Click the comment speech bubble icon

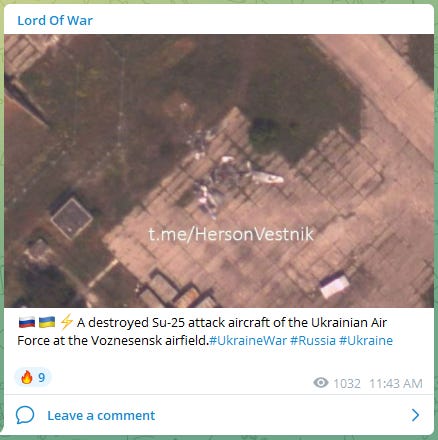click(x=25, y=415)
